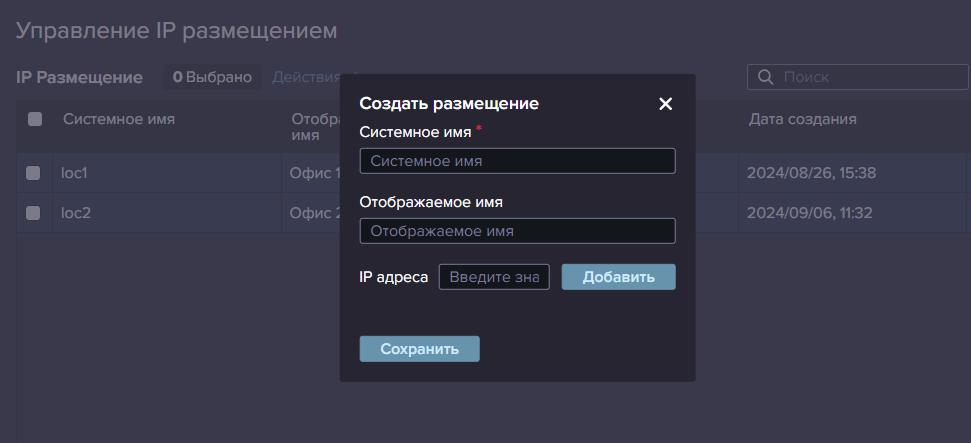Click the 2024/09/06, 11:32 date cell

[811, 213]
